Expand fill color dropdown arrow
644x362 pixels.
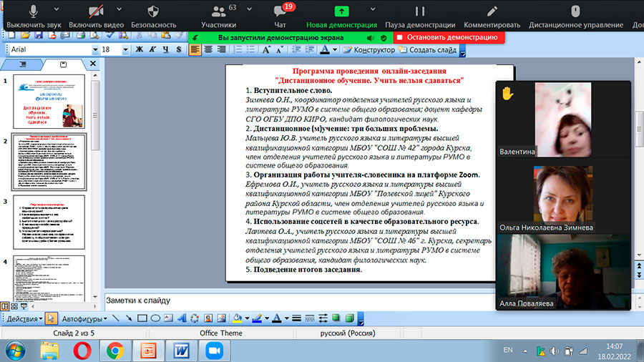[247, 318]
